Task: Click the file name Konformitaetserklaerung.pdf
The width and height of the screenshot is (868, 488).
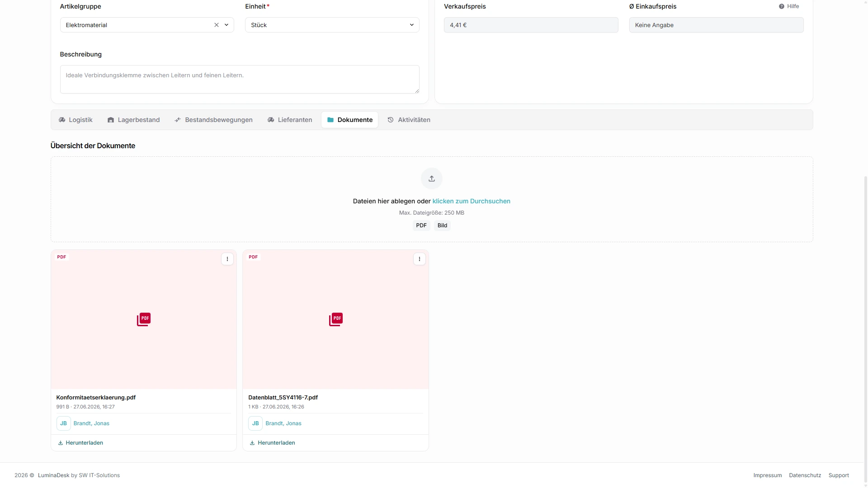Action: pyautogui.click(x=96, y=398)
